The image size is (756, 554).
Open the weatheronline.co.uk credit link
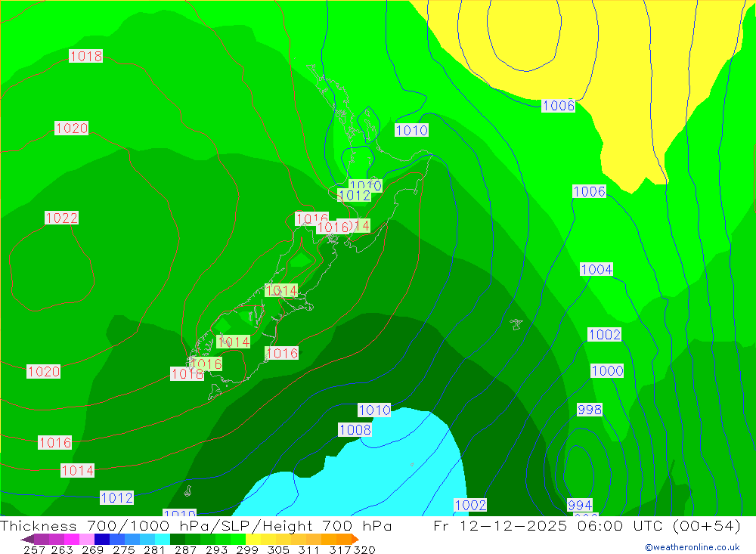click(x=692, y=547)
